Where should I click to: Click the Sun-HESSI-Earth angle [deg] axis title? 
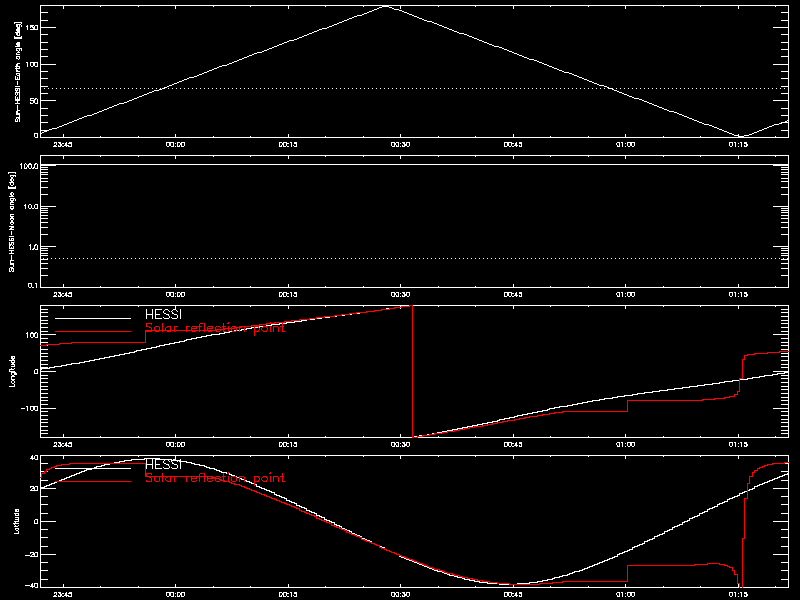18,71
